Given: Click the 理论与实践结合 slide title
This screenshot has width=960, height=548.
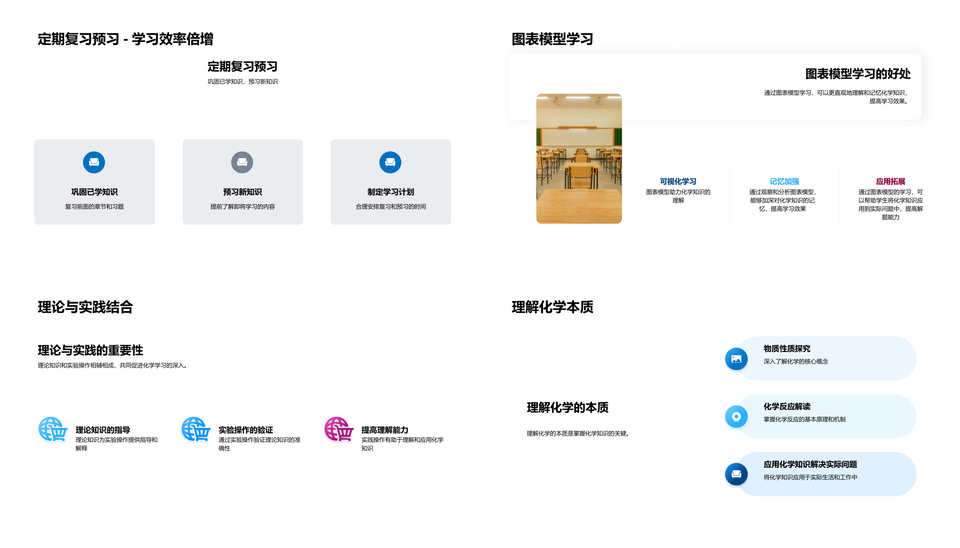Looking at the screenshot, I should pos(85,307).
